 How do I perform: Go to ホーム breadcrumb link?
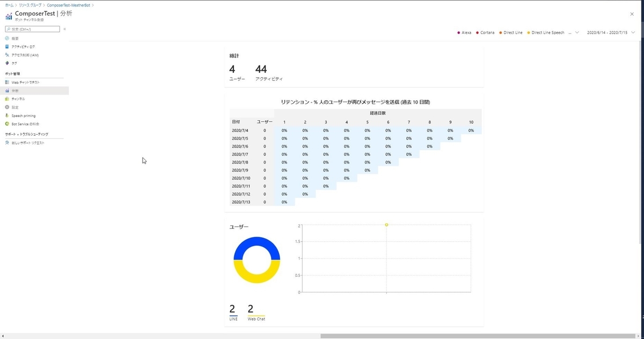(9, 4)
